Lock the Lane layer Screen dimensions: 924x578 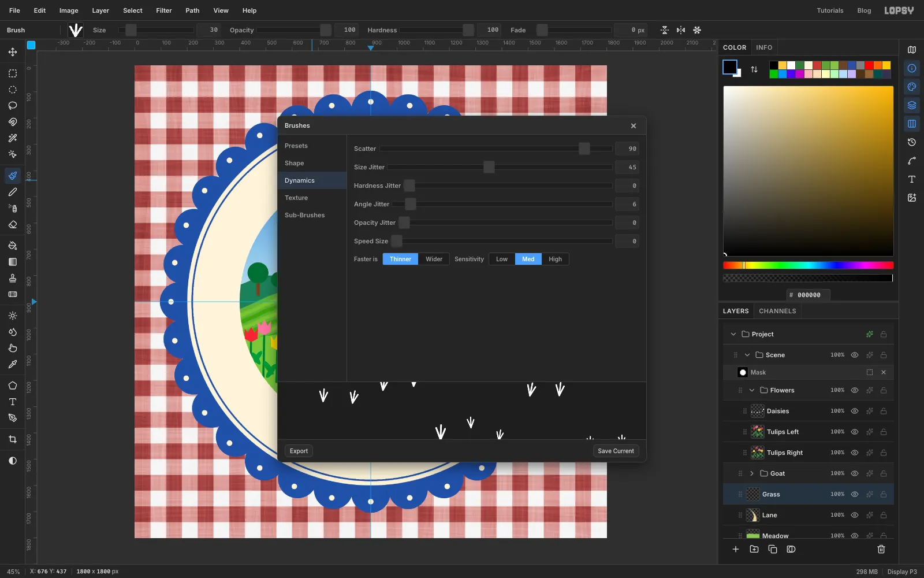click(884, 515)
